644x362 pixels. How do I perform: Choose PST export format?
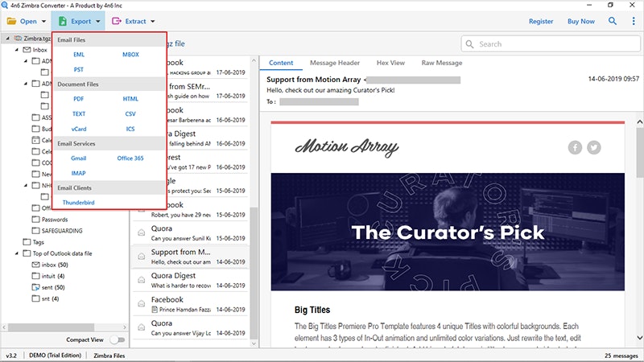[x=78, y=70]
